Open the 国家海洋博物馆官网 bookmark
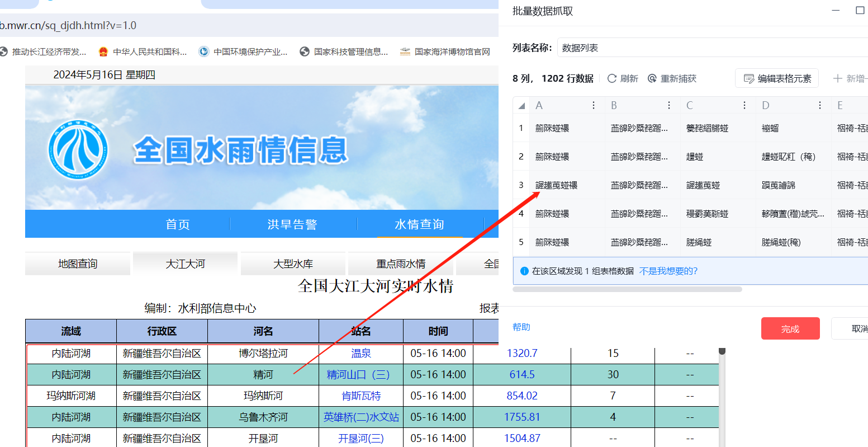 tap(445, 52)
